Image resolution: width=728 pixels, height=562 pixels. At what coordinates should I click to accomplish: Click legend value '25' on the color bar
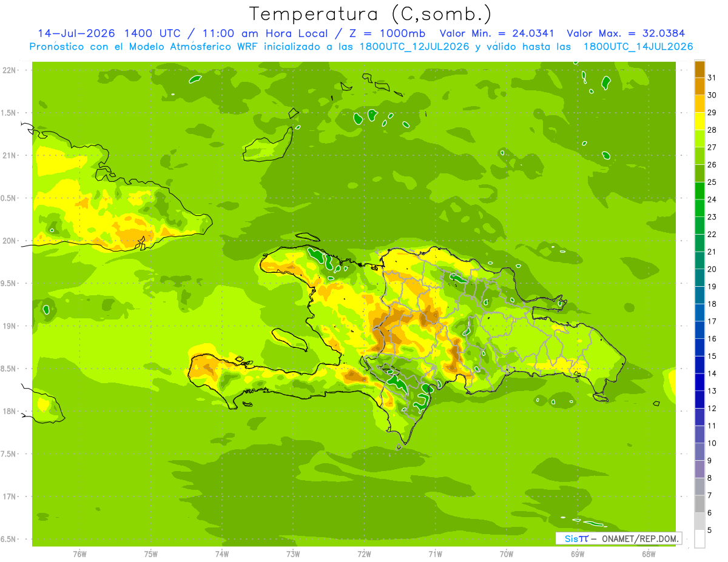pos(712,182)
